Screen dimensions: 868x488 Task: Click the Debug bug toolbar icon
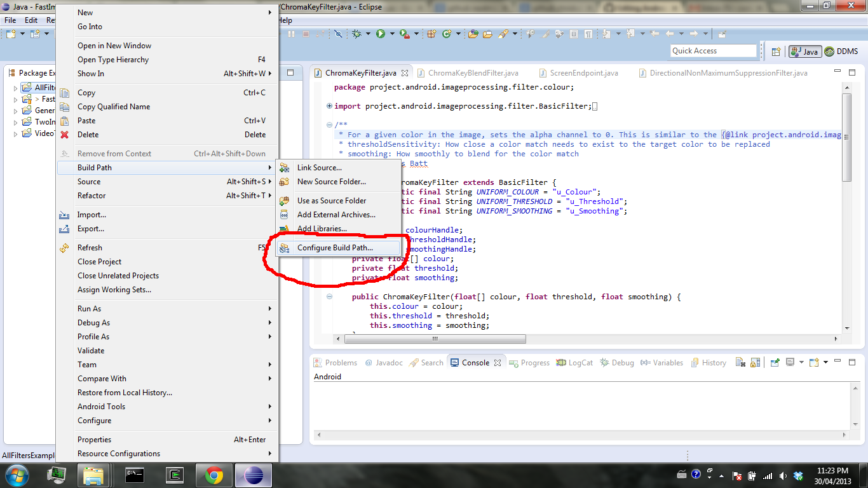[x=357, y=34]
